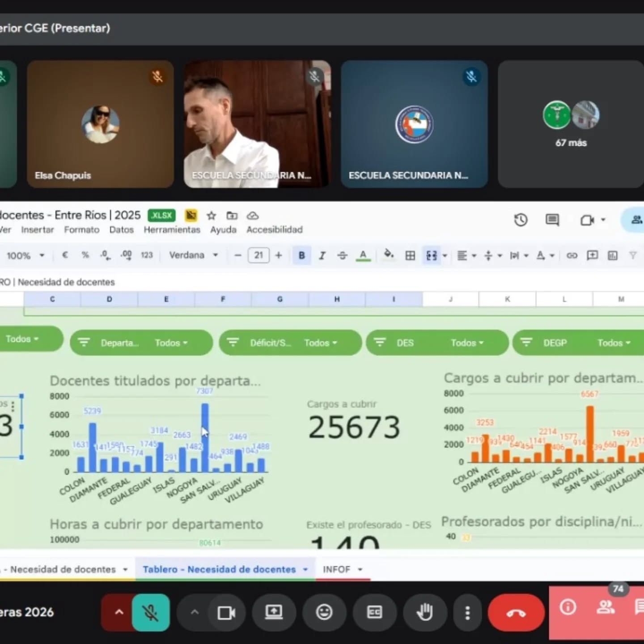Image resolution: width=644 pixels, height=644 pixels.
Task: Raise your hand in the meeting
Action: coord(424,612)
